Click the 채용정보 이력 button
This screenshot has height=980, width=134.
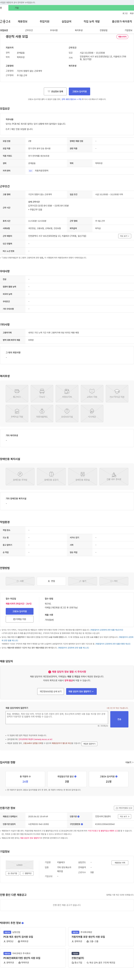[120, 863]
